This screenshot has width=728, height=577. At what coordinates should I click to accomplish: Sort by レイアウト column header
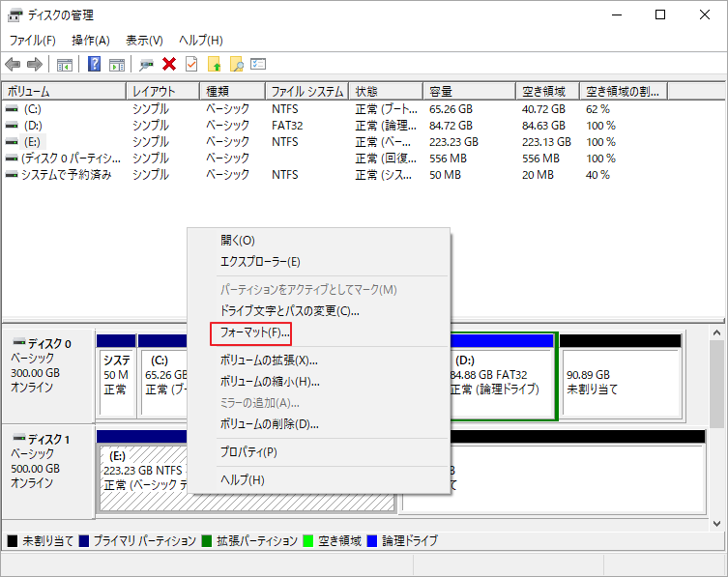point(163,92)
